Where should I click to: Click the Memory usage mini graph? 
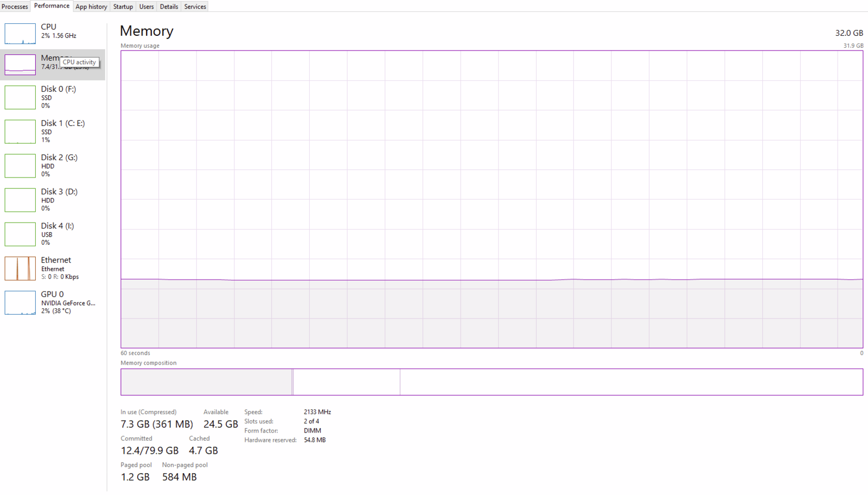tap(20, 65)
